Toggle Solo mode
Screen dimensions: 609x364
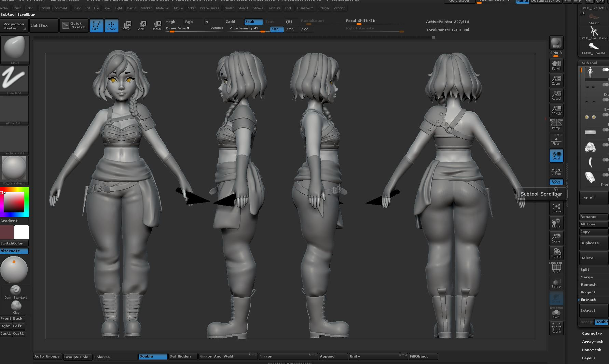(556, 313)
